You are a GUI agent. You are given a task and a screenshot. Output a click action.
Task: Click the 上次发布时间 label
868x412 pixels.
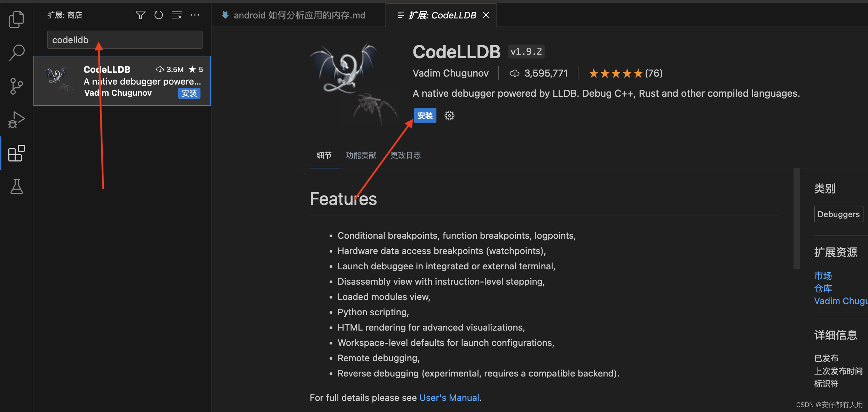click(838, 371)
